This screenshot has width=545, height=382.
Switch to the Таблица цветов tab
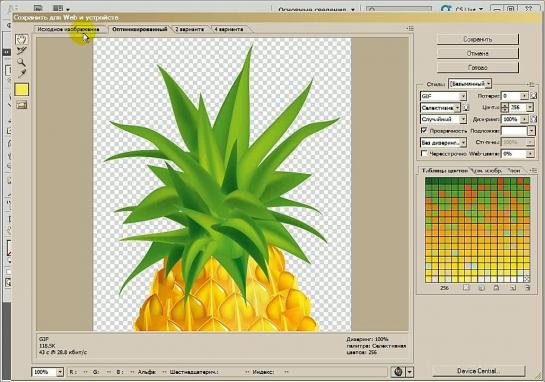[x=445, y=171]
